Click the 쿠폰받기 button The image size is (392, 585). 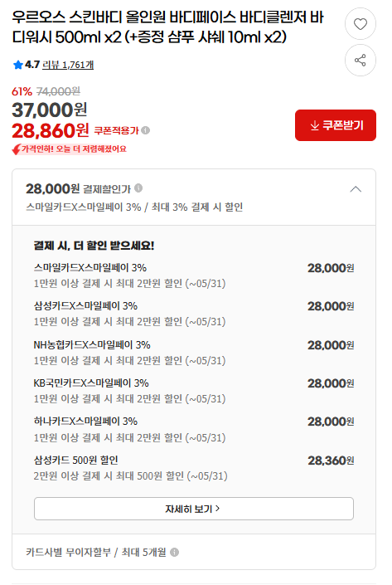point(336,125)
